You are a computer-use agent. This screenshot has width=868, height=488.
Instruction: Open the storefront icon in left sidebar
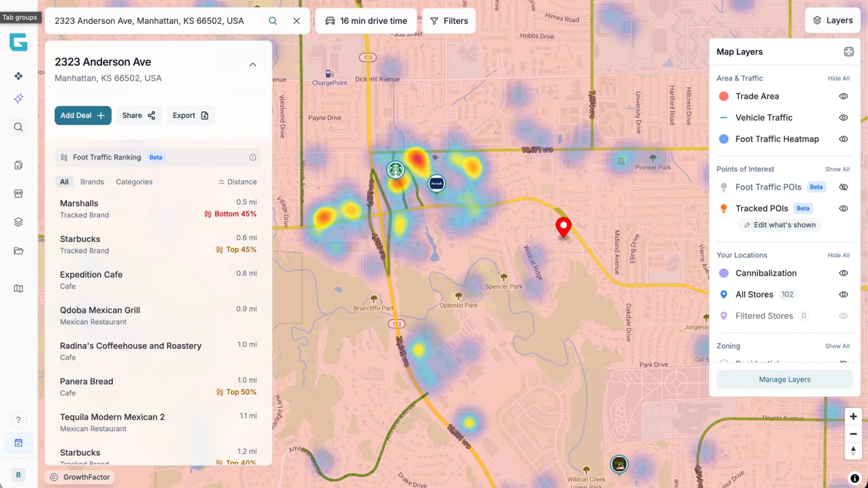click(x=18, y=194)
